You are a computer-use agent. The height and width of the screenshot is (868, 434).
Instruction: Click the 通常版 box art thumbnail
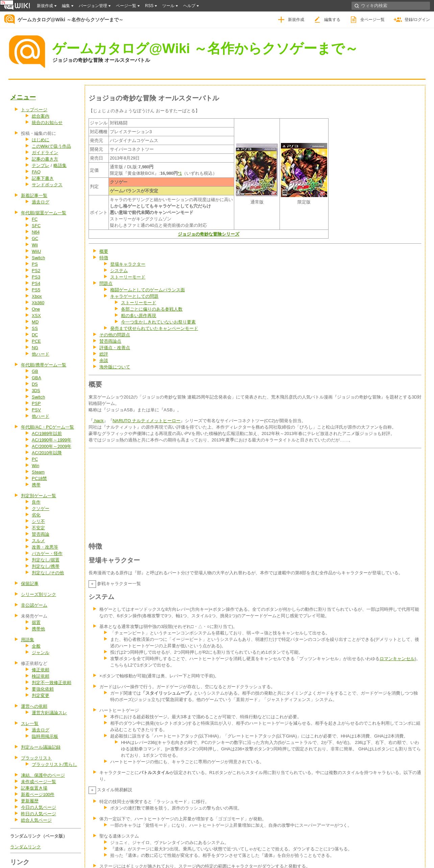257,170
